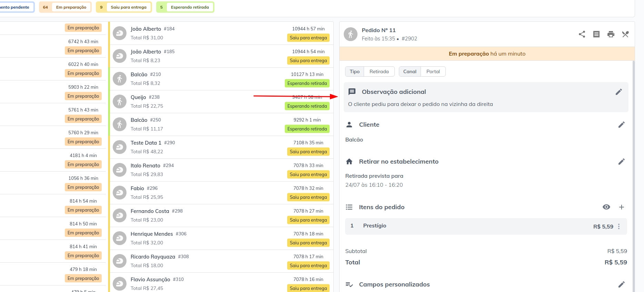This screenshot has width=644, height=292.
Task: Click Total R$ 22,75 on Queijo order
Action: click(x=147, y=106)
